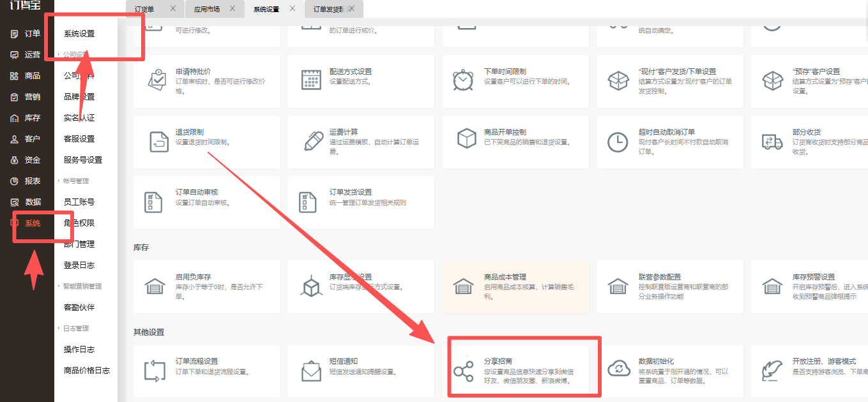Click the 开放注册、游客模式 quill icon
The width and height of the screenshot is (868, 402).
[x=773, y=371]
